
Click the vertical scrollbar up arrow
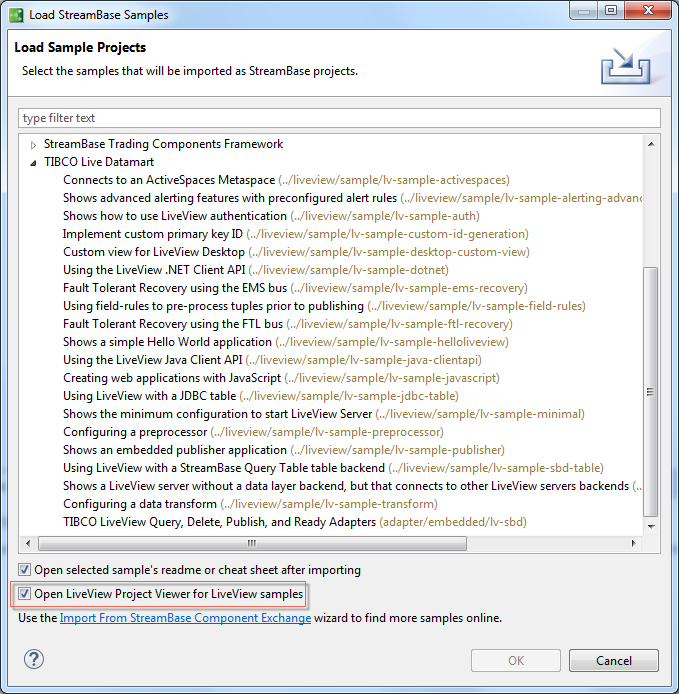(651, 144)
